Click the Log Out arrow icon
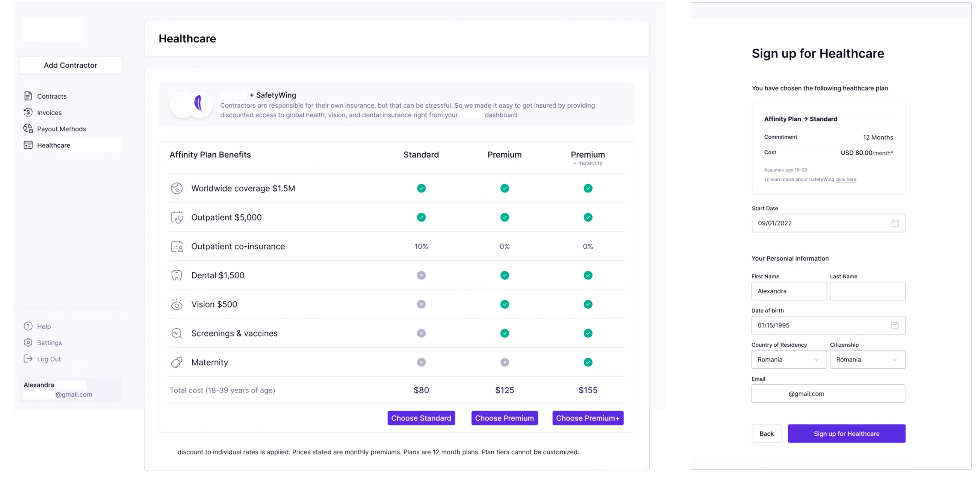This screenshot has width=980, height=488. coord(28,359)
